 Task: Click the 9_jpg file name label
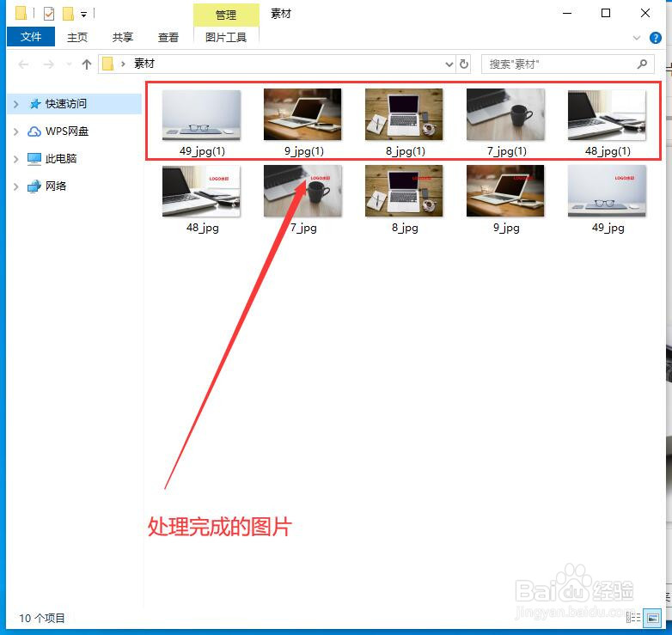[x=506, y=228]
